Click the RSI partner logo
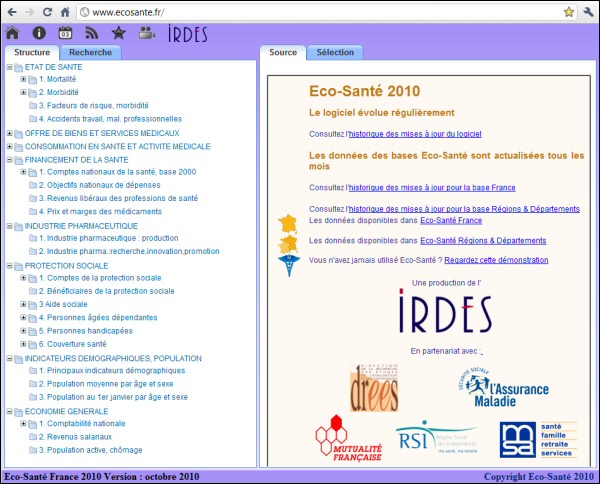The image size is (600, 484). 437,437
